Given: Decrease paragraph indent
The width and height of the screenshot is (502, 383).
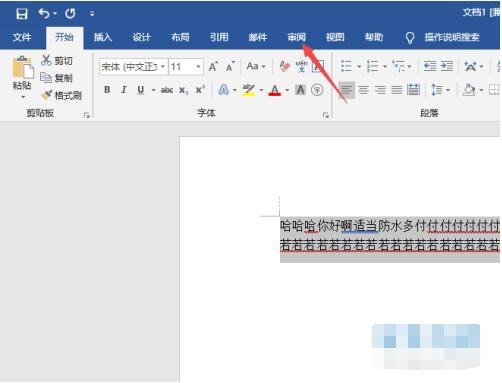Looking at the screenshot, I should [430, 66].
